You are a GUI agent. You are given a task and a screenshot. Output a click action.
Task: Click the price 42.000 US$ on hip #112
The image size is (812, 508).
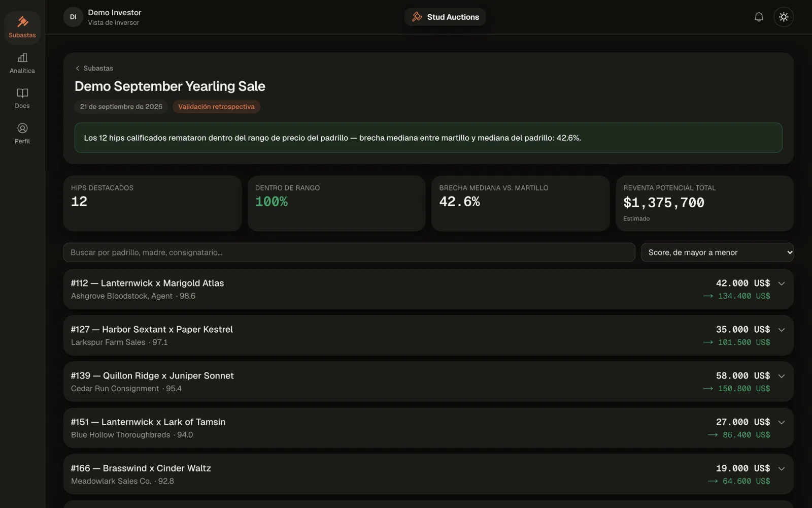pyautogui.click(x=743, y=283)
